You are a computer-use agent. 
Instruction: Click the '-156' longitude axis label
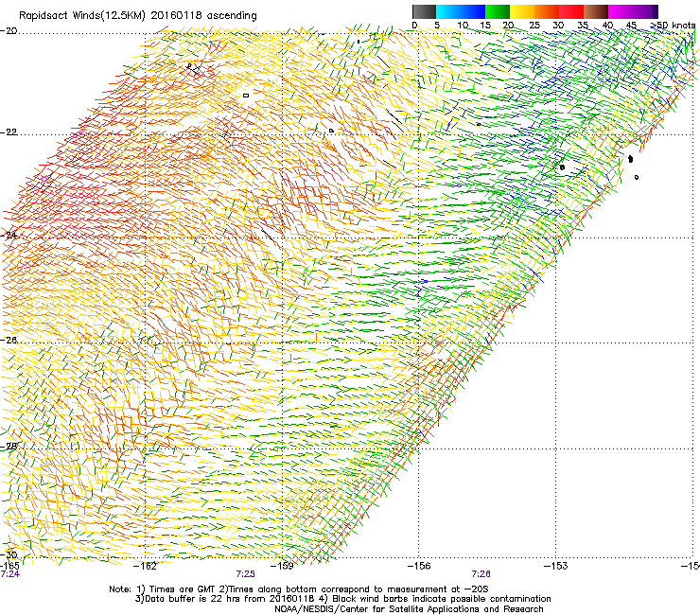click(419, 566)
